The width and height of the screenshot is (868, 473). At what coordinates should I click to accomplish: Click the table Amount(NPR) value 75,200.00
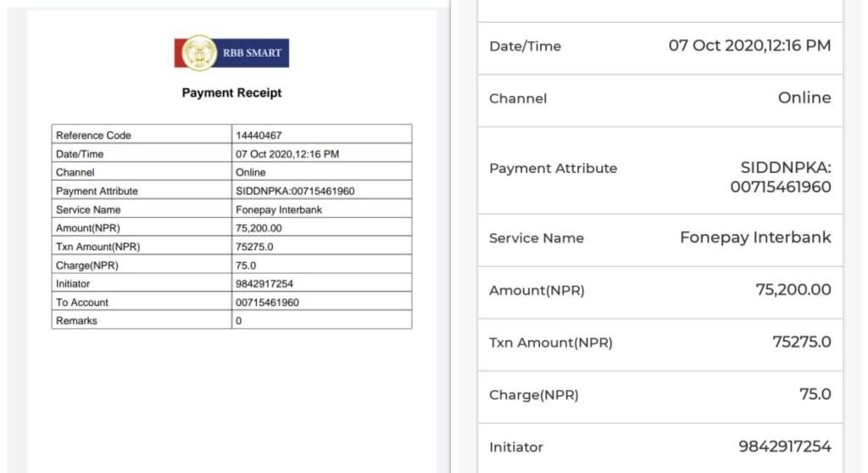259,228
